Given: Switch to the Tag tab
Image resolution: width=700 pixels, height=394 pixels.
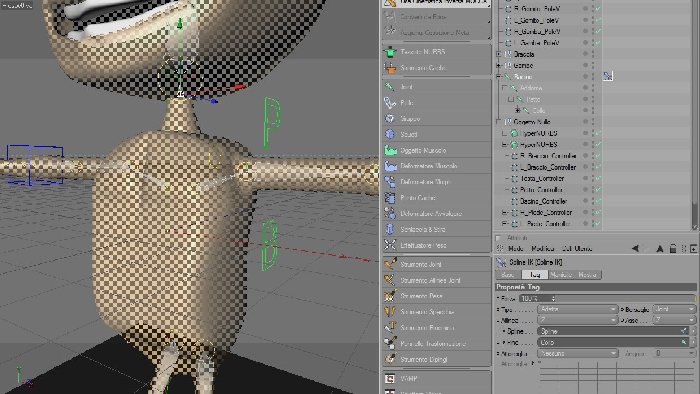Looking at the screenshot, I should tap(535, 275).
